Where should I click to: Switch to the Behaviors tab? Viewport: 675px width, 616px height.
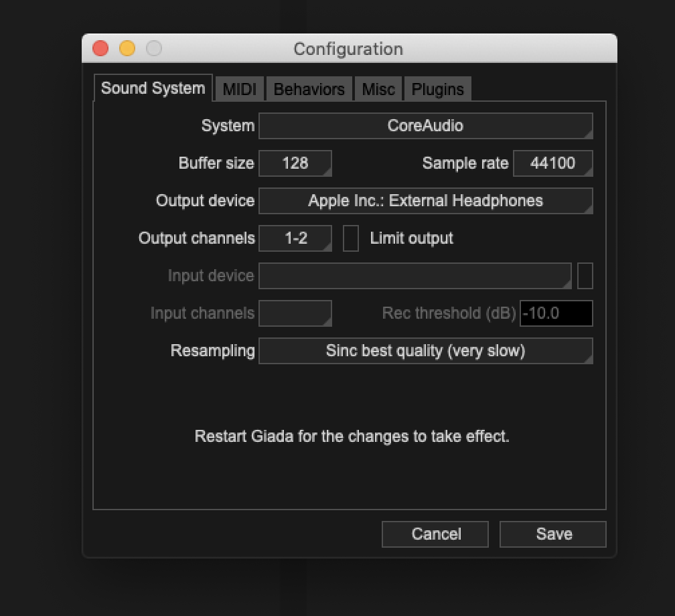click(x=309, y=88)
